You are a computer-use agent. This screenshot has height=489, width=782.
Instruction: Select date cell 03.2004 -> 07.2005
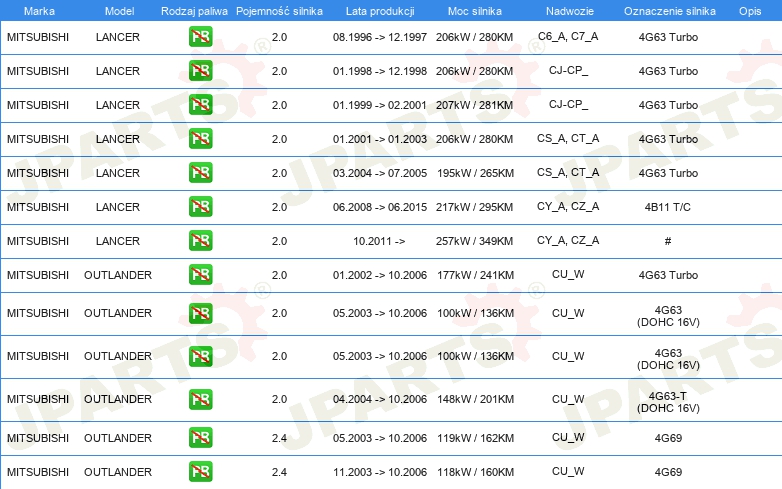click(380, 173)
